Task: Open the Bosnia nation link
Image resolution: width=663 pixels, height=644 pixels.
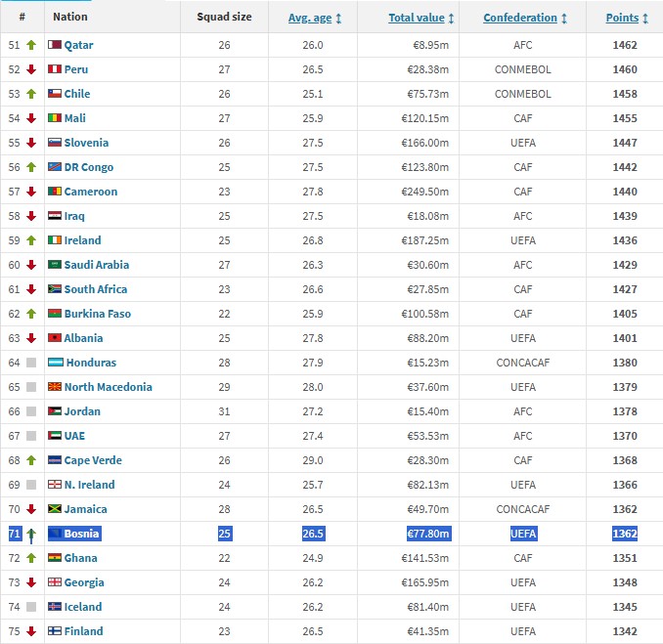Action: point(81,534)
